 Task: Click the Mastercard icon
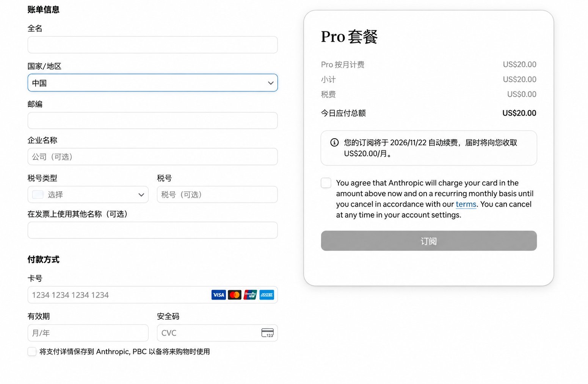coord(235,295)
